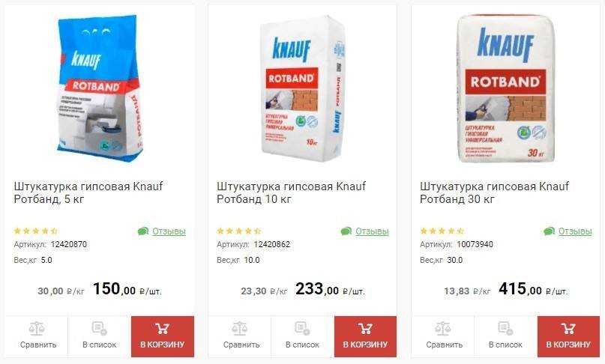Open the Rotband 5 кг bag image
Viewport: 605px width, 364px height.
100,88
